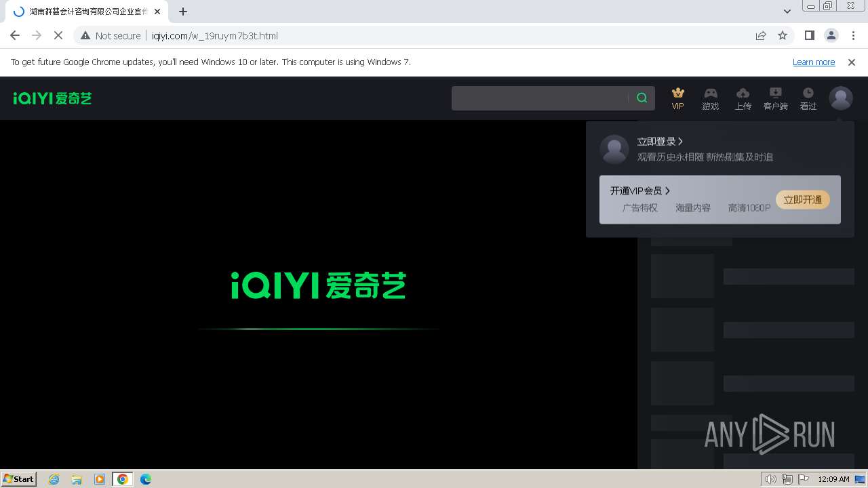Open the 客户端 client download icon
This screenshot has height=488, width=868.
click(776, 98)
